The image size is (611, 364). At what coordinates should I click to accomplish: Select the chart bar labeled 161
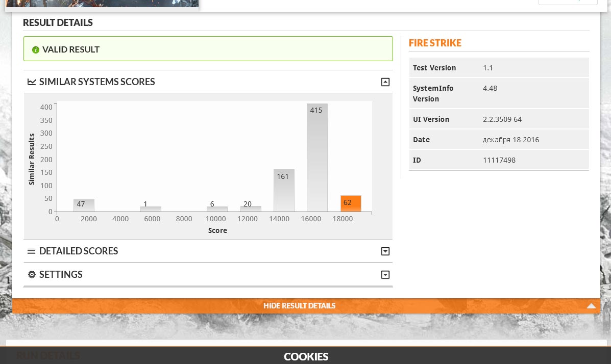[284, 190]
